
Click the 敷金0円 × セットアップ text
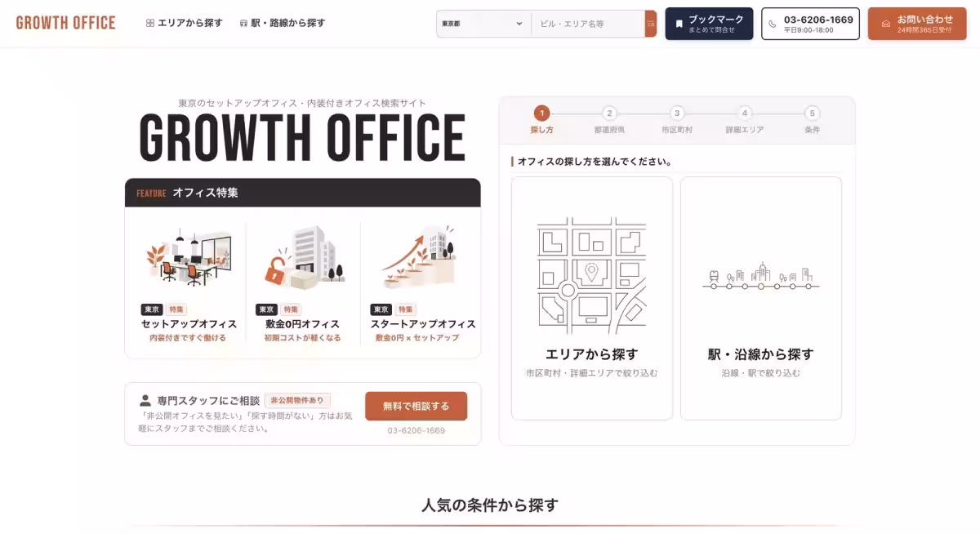coord(417,338)
